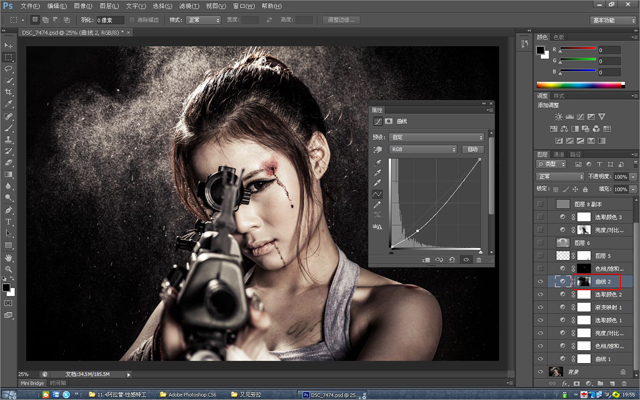Select the Lasso tool
640x400 pixels.
coord(9,68)
